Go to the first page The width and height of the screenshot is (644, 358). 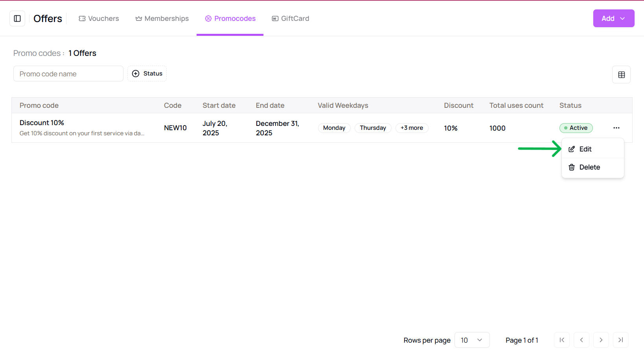(562, 340)
